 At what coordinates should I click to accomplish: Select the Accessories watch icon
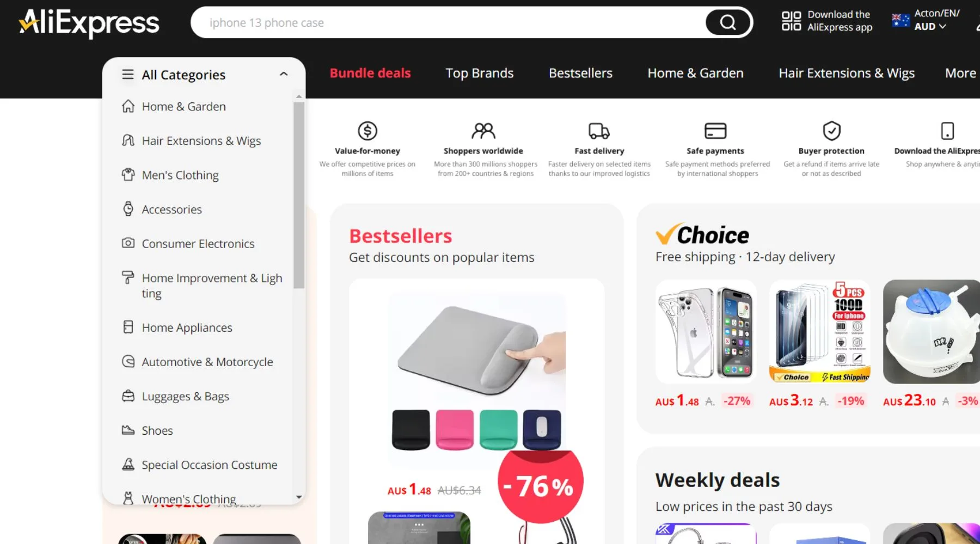(128, 209)
